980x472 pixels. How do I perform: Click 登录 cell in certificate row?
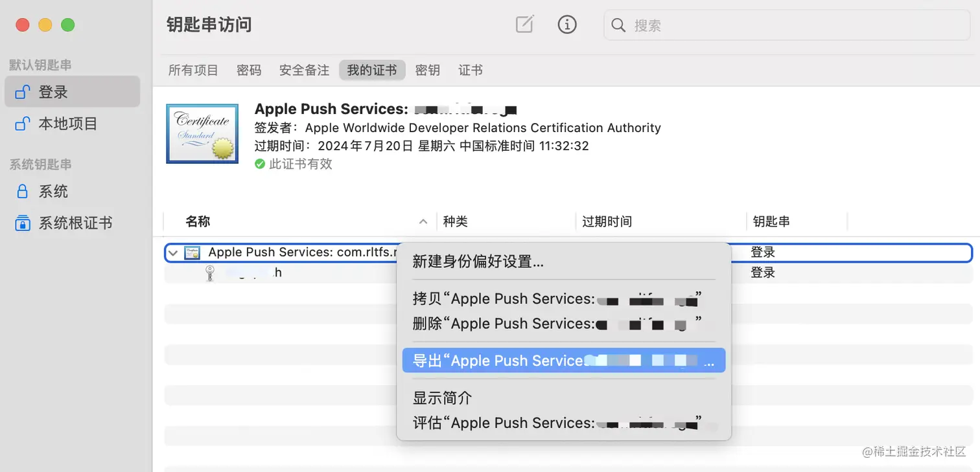point(763,253)
